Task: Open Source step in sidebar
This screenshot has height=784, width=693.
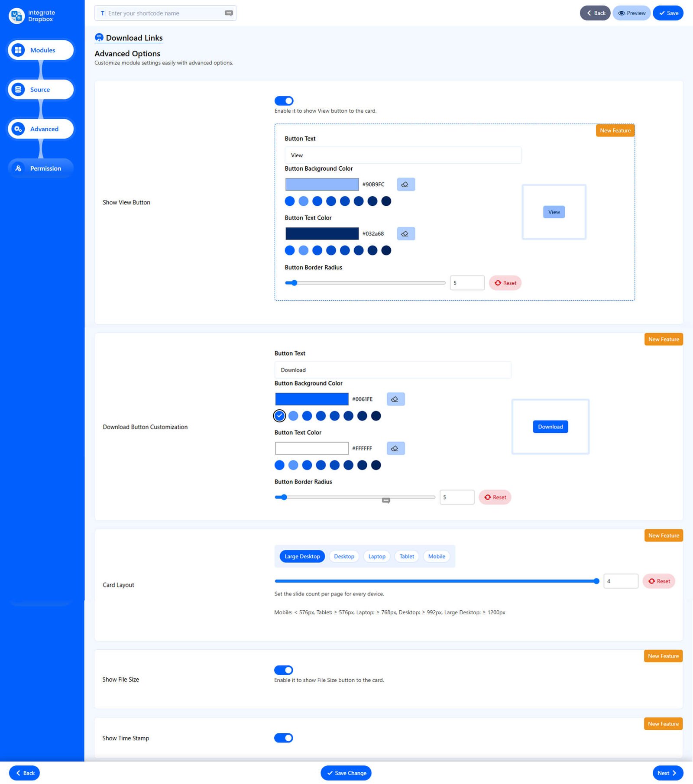Action: coord(41,90)
